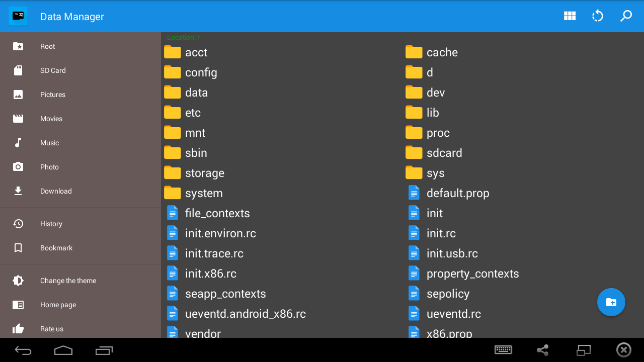Tap the Android back navigation button
Screen dimensions: 644x362
pyautogui.click(x=23, y=350)
